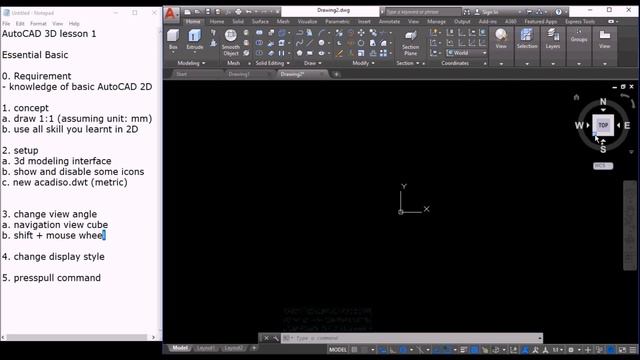The width and height of the screenshot is (640, 360).
Task: Switch to the Visualize ribbon tab
Action: click(307, 22)
